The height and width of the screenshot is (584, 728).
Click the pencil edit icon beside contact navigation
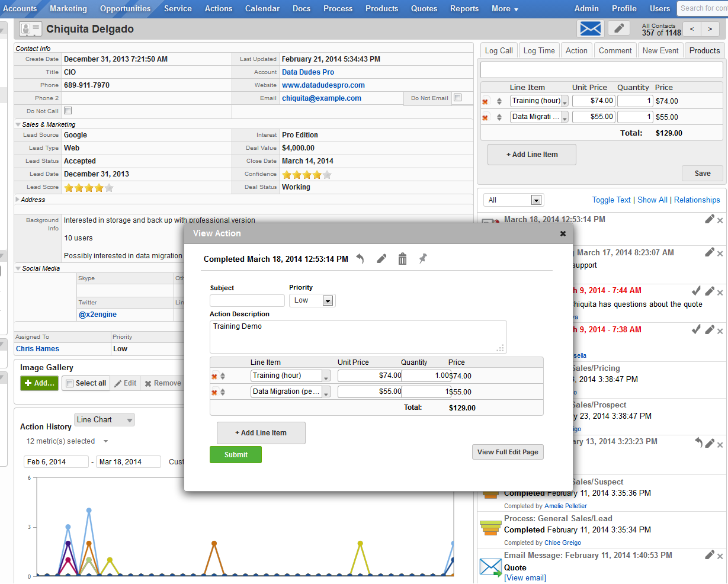(618, 28)
